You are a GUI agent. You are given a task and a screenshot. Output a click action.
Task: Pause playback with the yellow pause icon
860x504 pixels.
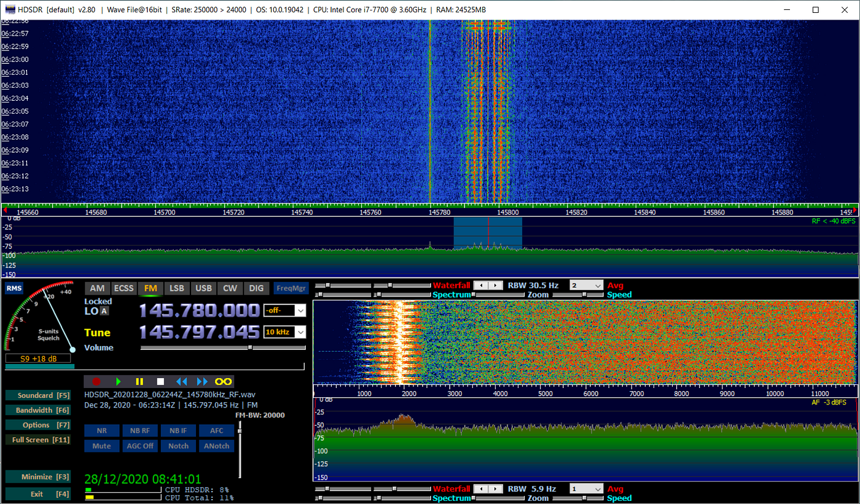[x=139, y=381]
